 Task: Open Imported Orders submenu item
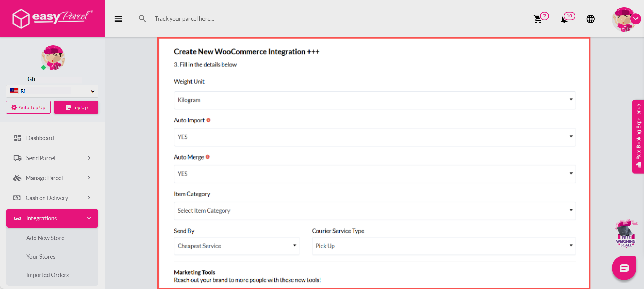(x=48, y=275)
